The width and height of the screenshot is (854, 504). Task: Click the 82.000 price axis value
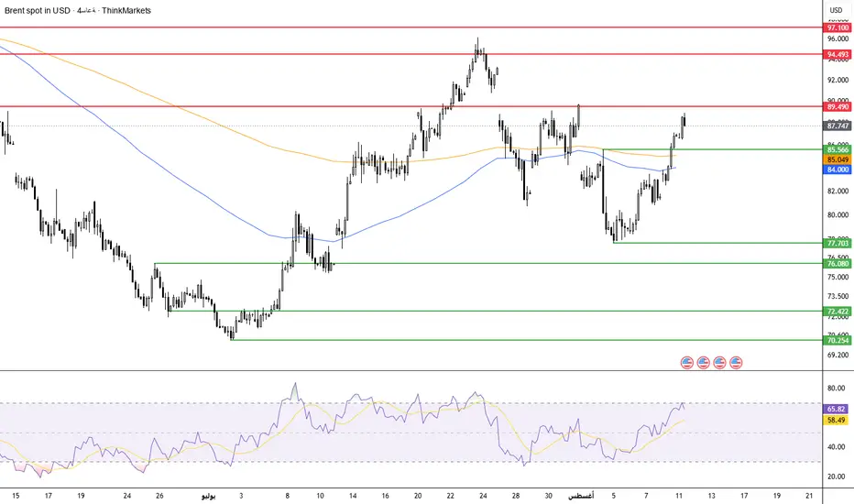[838, 192]
